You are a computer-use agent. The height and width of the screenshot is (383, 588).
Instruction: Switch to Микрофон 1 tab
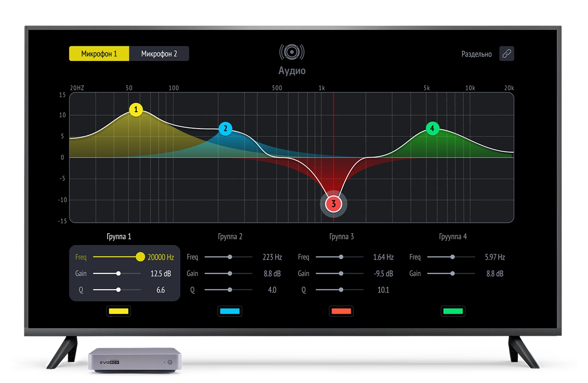coord(99,54)
